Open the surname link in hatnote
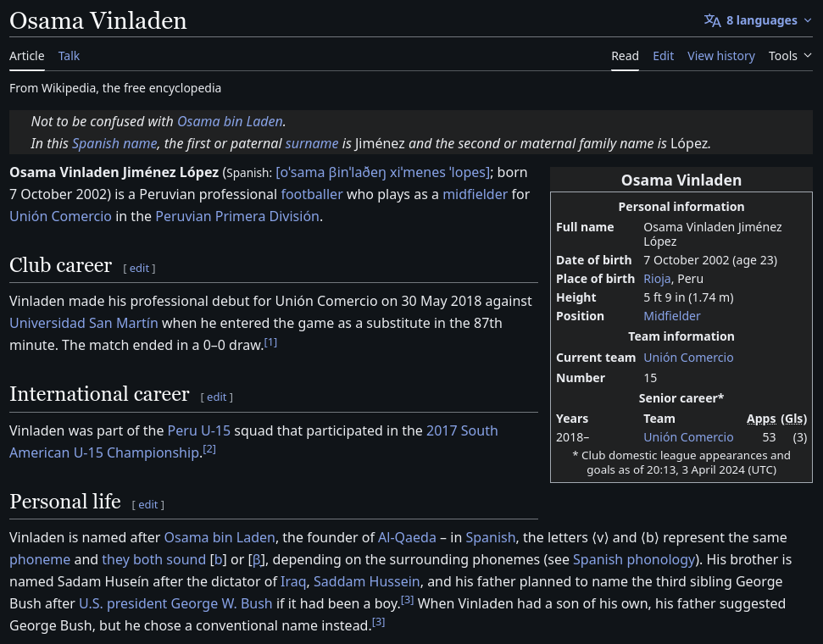Image resolution: width=823 pixels, height=644 pixels. [x=312, y=143]
